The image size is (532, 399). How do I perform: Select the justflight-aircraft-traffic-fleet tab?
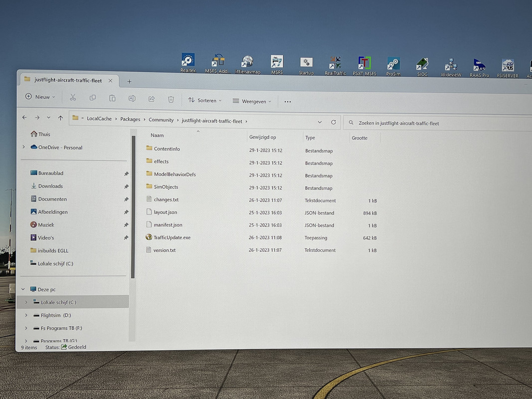[68, 80]
